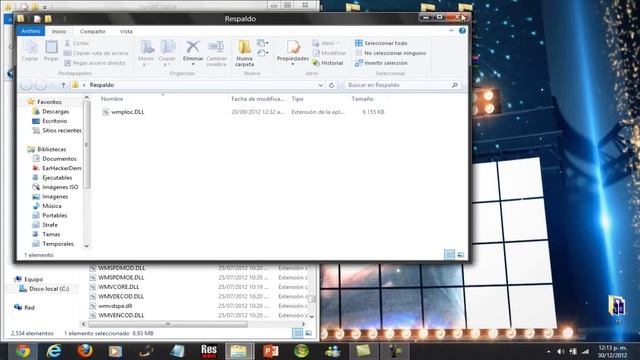The width and height of the screenshot is (640, 360).
Task: Switch to the Inicio tab
Action: [59, 31]
